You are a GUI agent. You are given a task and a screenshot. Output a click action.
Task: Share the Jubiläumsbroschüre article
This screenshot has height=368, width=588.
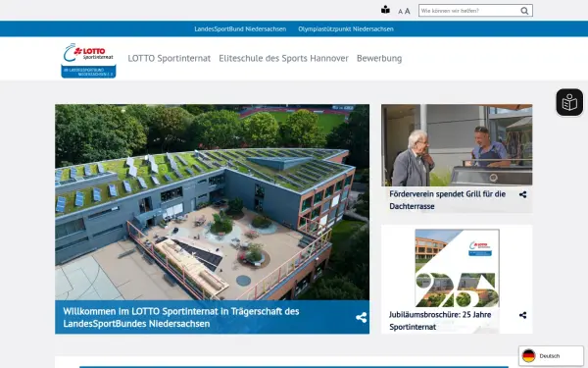[522, 315]
